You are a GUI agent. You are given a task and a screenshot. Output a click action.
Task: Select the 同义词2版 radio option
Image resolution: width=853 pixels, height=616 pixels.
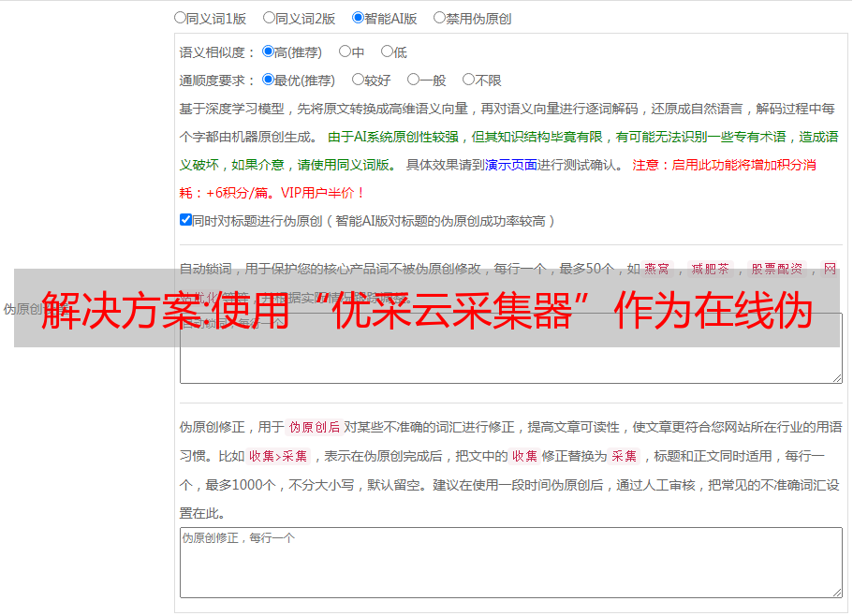tap(269, 18)
